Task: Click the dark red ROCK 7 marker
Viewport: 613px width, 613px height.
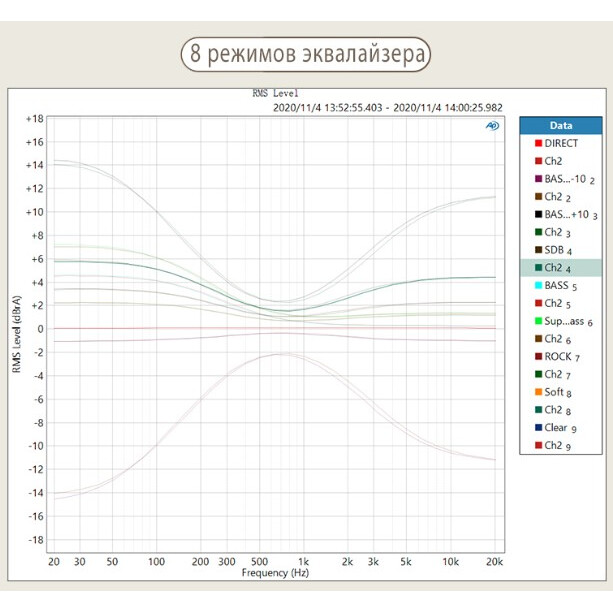Action: 538,357
